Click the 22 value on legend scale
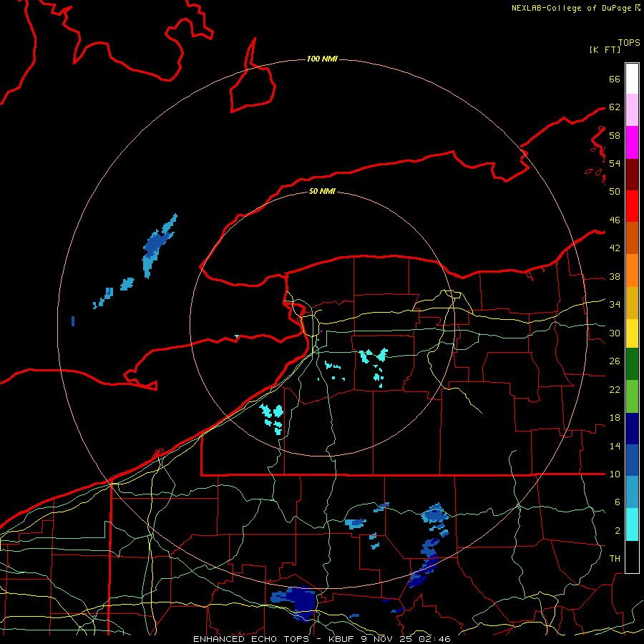Viewport: 644px width, 644px height. pos(615,389)
